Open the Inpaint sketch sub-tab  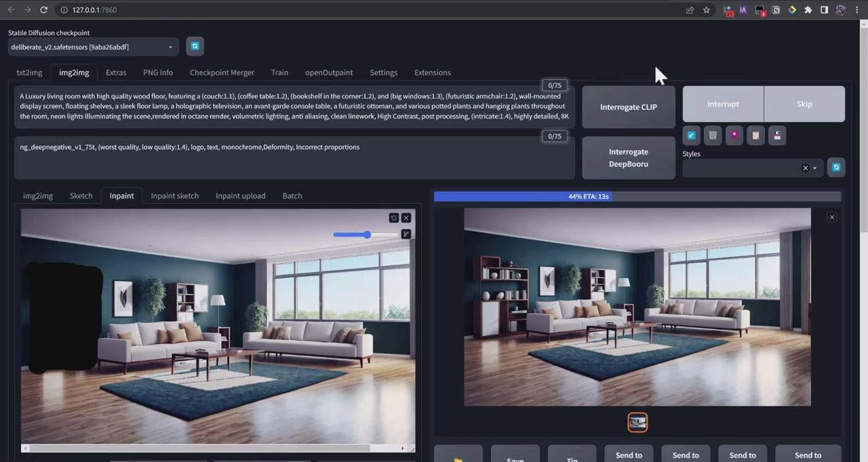174,196
